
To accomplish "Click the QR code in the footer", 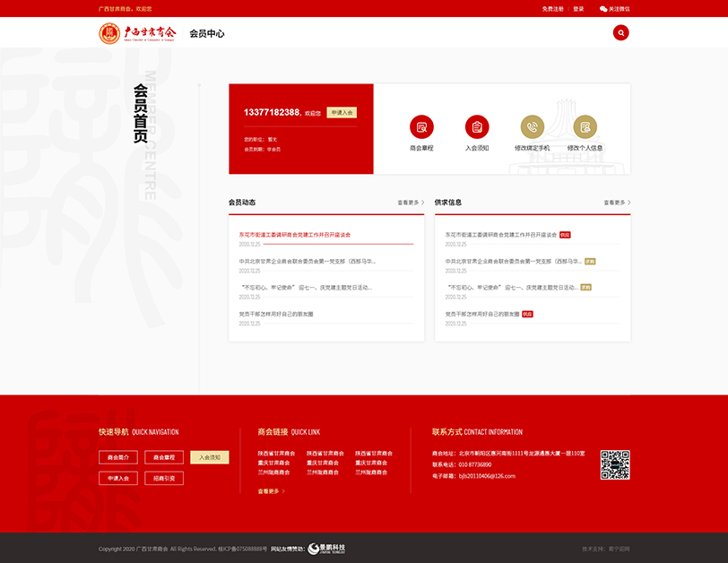I will 615,464.
